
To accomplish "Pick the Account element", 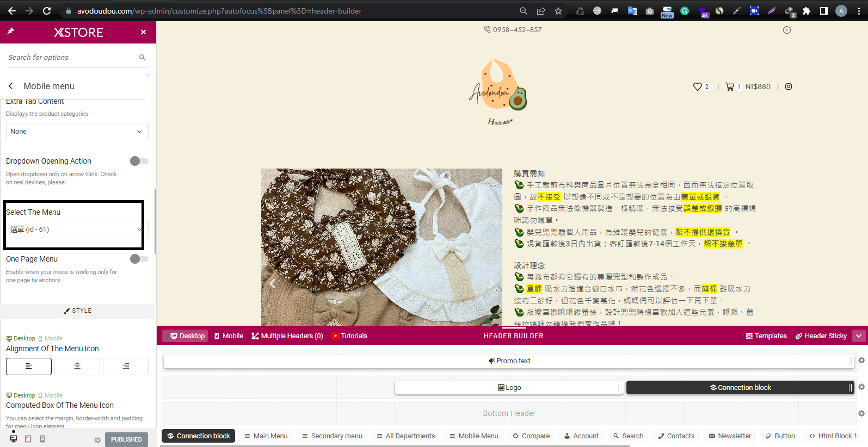I will 582,436.
